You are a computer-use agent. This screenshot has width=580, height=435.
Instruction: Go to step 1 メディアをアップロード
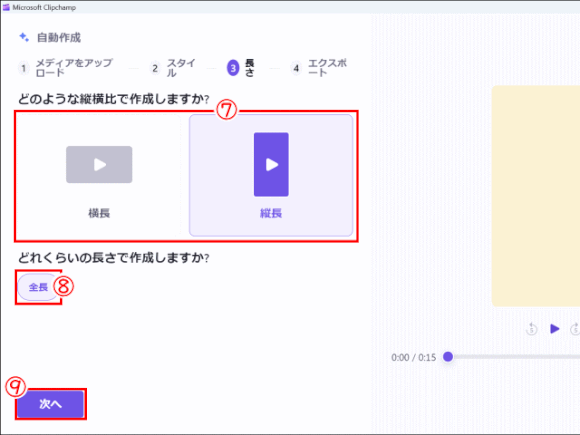tap(65, 68)
